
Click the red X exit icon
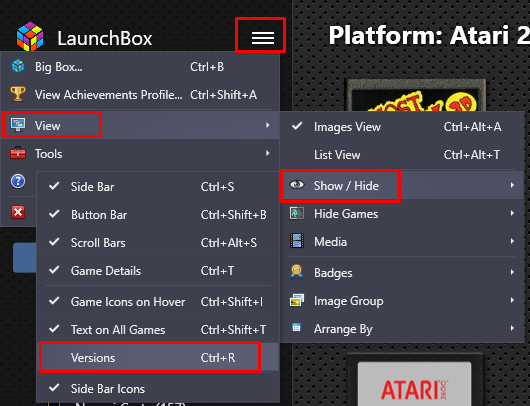(18, 212)
